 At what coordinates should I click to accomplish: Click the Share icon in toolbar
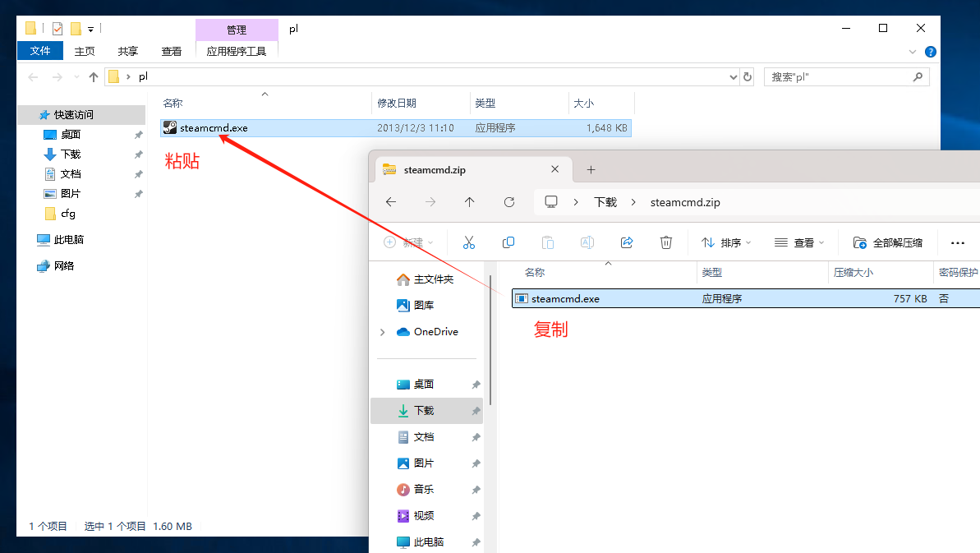pos(627,242)
